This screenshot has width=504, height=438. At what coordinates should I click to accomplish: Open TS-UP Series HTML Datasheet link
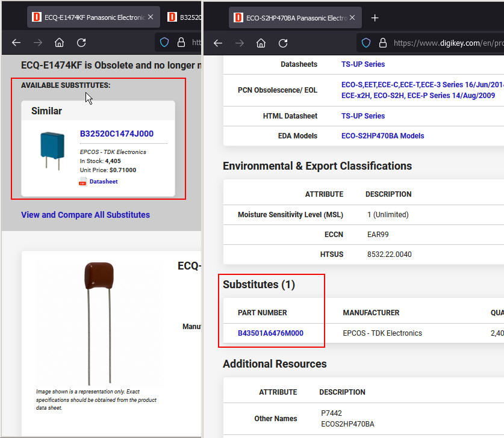pos(363,116)
